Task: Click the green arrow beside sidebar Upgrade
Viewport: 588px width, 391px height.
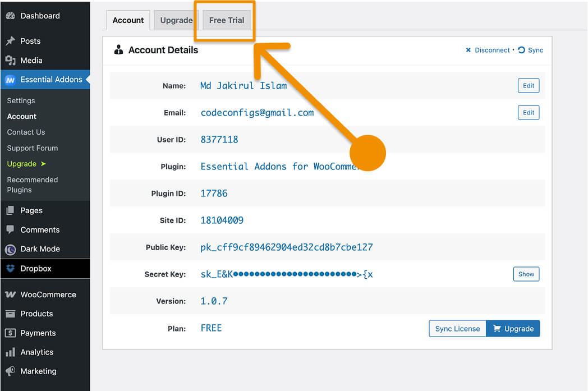Action: pyautogui.click(x=43, y=164)
